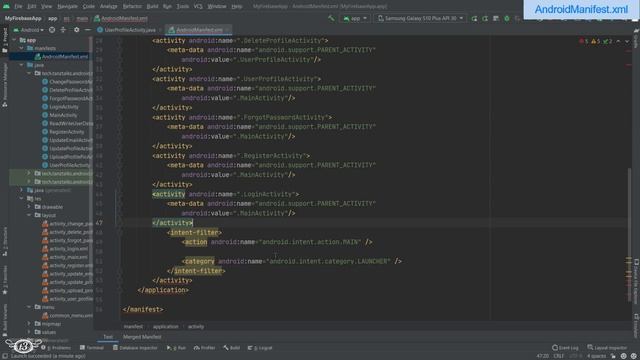Open the Refactor menu

pyautogui.click(x=132, y=7)
